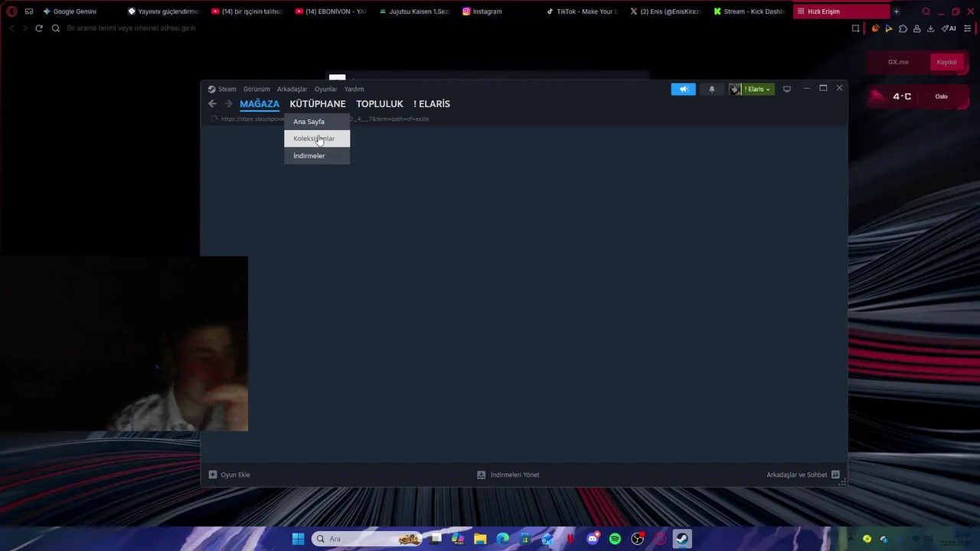Click the Opera GX logo menu
980x551 pixels.
coord(11,11)
